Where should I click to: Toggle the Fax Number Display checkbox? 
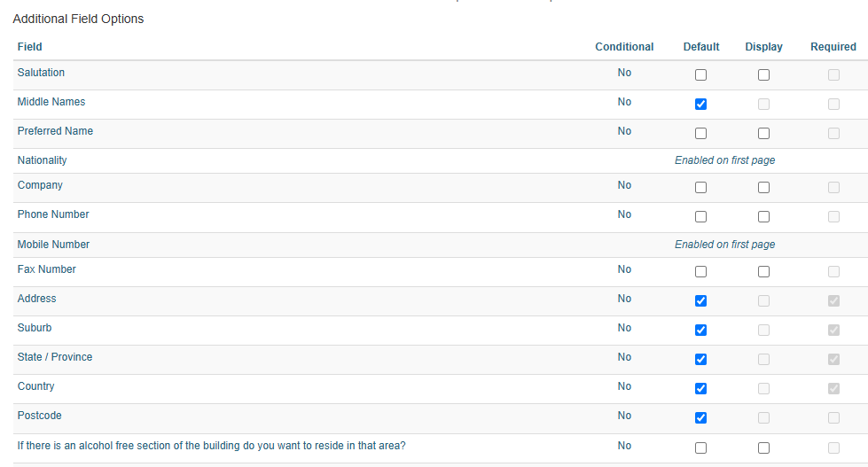[764, 272]
